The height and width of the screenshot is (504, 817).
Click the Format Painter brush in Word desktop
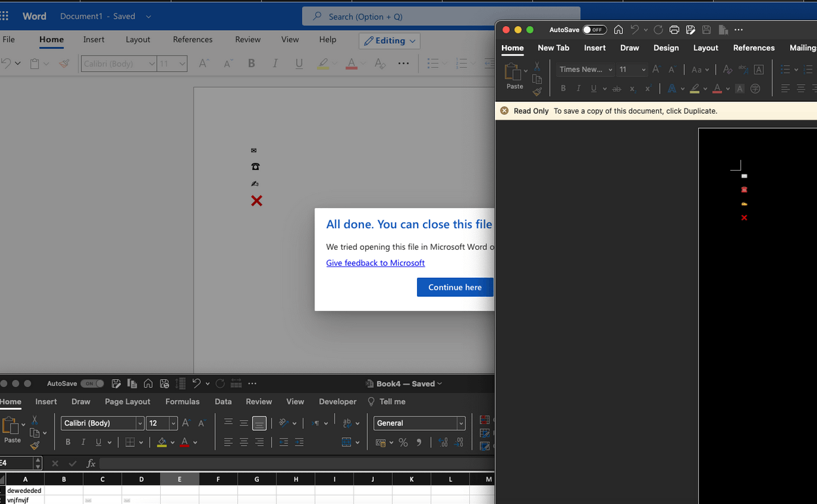(537, 92)
